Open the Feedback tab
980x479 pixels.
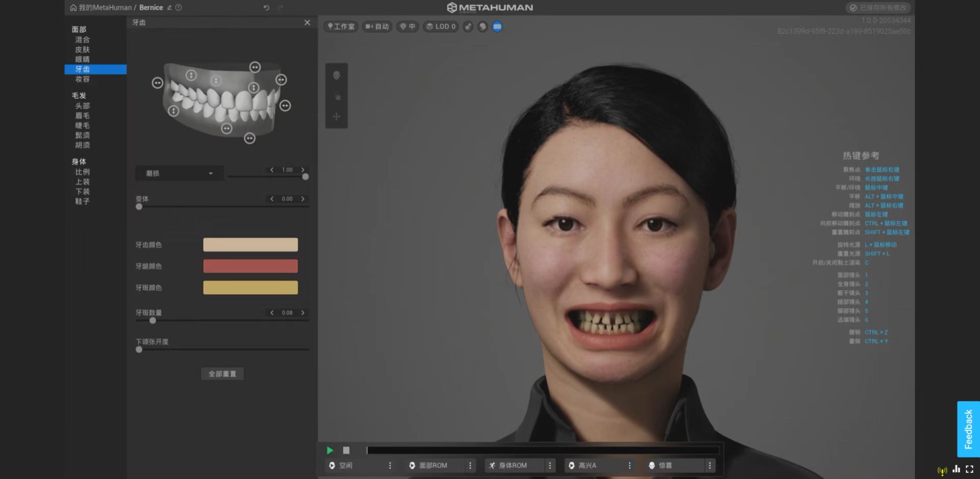click(968, 429)
